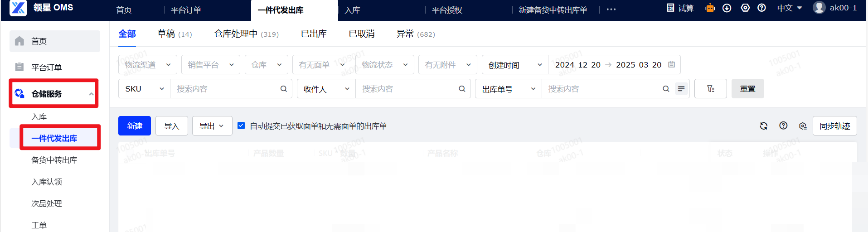Image resolution: width=868 pixels, height=232 pixels.
Task: Open the column settings icon near 同步轨迹
Action: pyautogui.click(x=803, y=126)
